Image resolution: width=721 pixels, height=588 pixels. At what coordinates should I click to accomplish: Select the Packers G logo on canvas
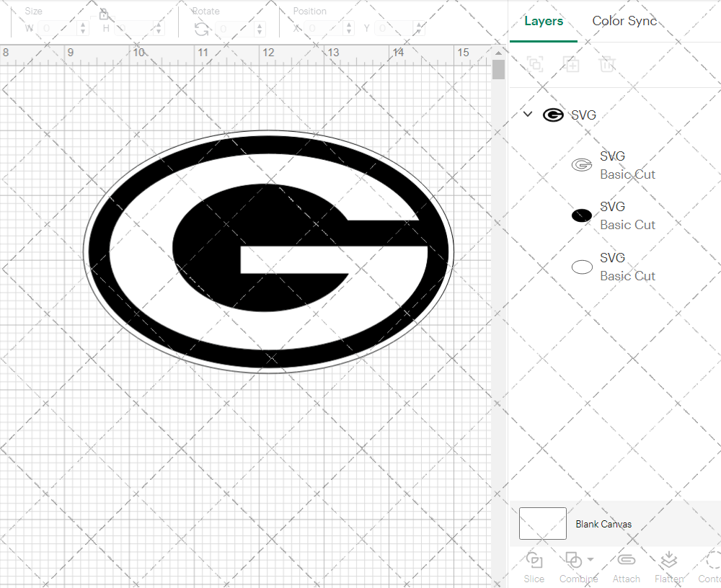268,251
